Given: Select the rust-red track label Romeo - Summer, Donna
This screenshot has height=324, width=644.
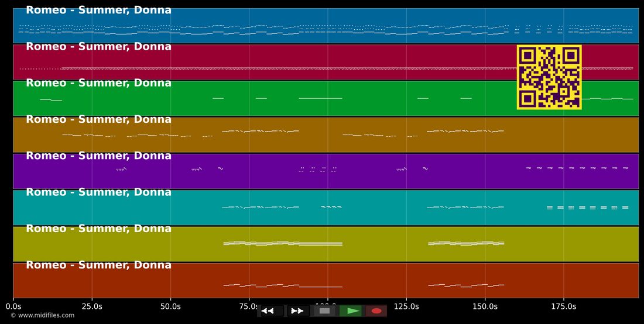Looking at the screenshot, I should 98,265.
